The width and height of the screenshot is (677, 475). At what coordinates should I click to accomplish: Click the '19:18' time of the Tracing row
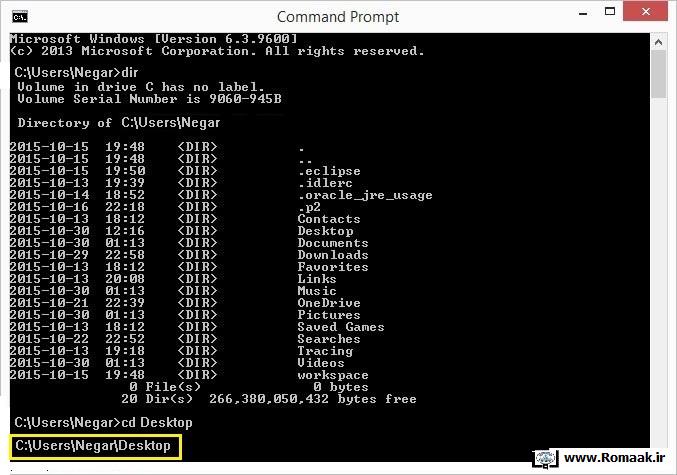[x=125, y=351]
